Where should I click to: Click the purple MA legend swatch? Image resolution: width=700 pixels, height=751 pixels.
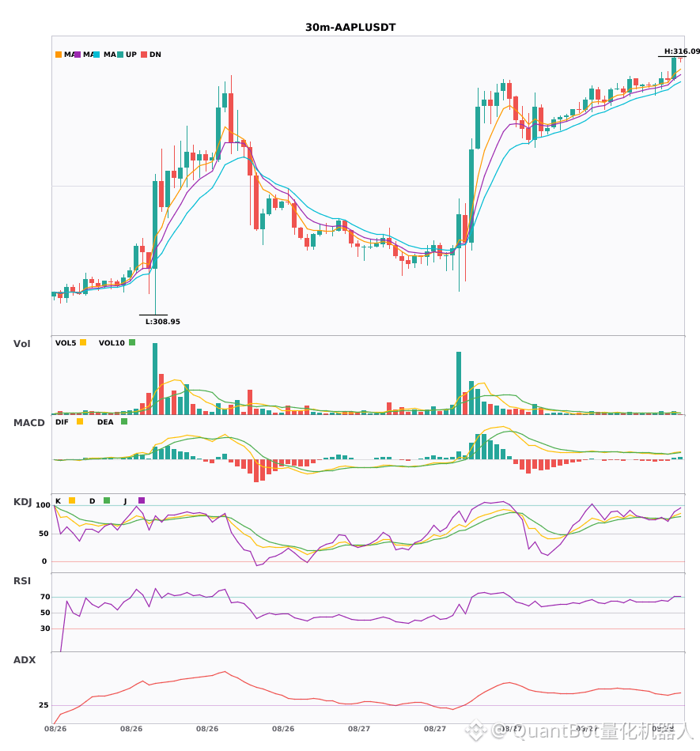[x=78, y=55]
